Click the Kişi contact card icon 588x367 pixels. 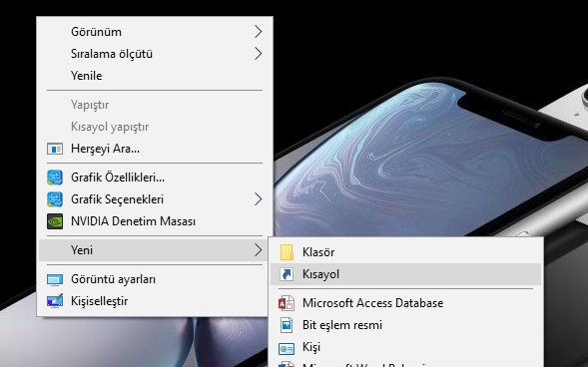(x=287, y=348)
